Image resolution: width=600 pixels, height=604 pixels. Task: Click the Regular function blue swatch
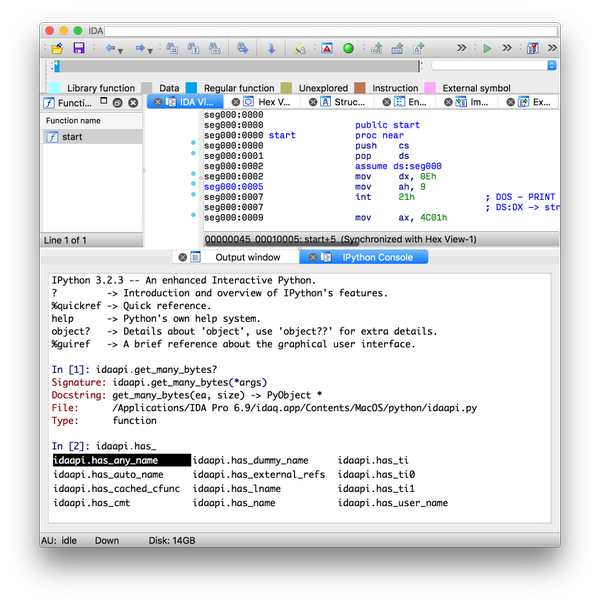click(x=191, y=88)
